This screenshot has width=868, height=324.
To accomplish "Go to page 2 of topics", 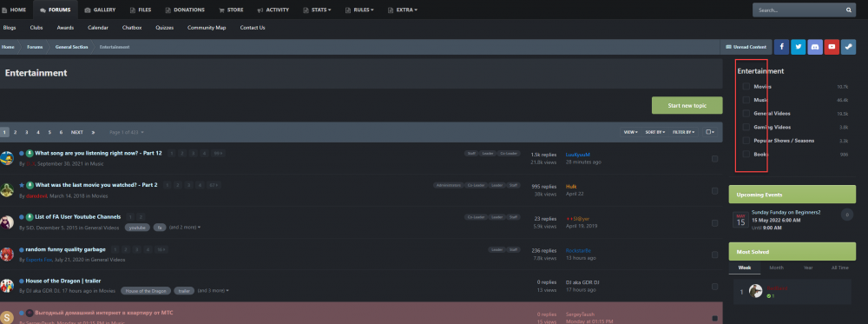I will pyautogui.click(x=15, y=132).
